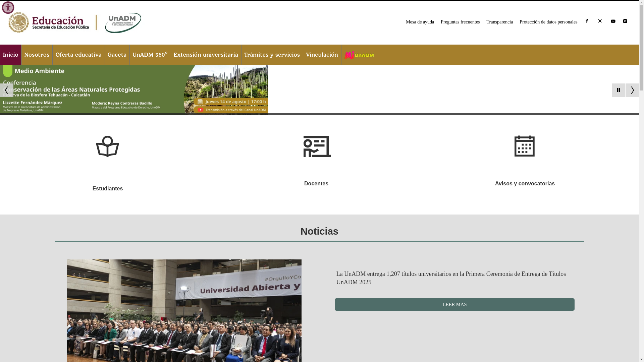This screenshot has height=362, width=644.
Task: Open the UnADM X (Twitter) icon
Action: pos(600,21)
